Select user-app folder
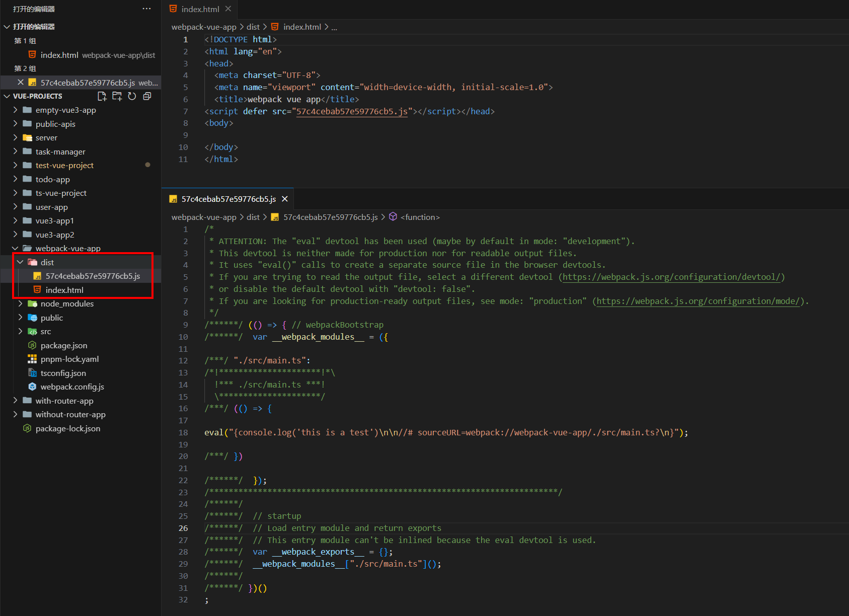The height and width of the screenshot is (616, 849). 81,207
